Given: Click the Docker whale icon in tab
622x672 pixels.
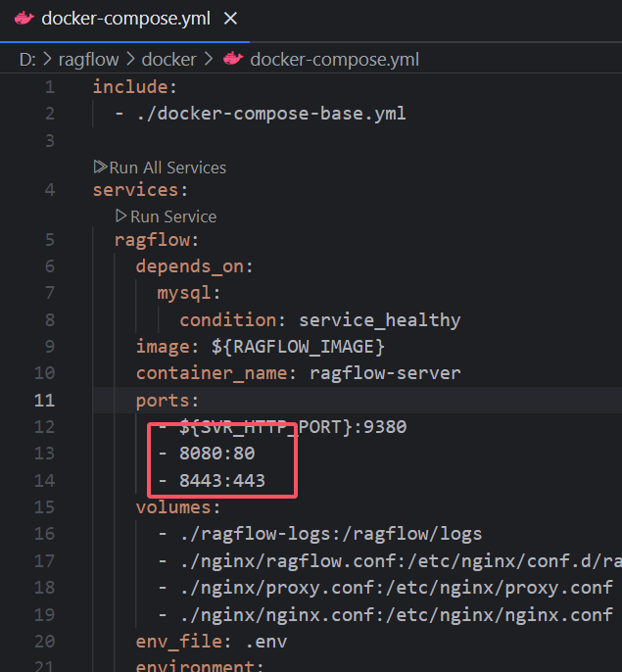Looking at the screenshot, I should point(24,19).
